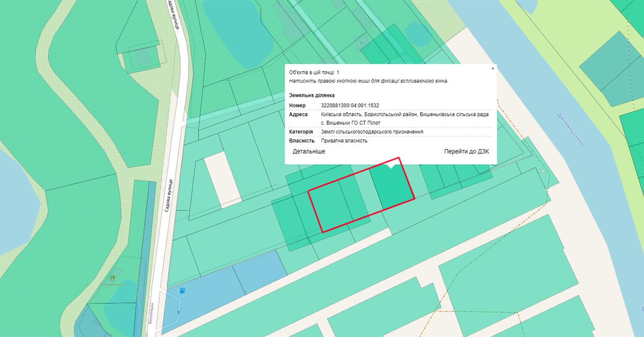The width and height of the screenshot is (644, 337).
Task: Click the blue fuel station icon
Action: [182, 290]
